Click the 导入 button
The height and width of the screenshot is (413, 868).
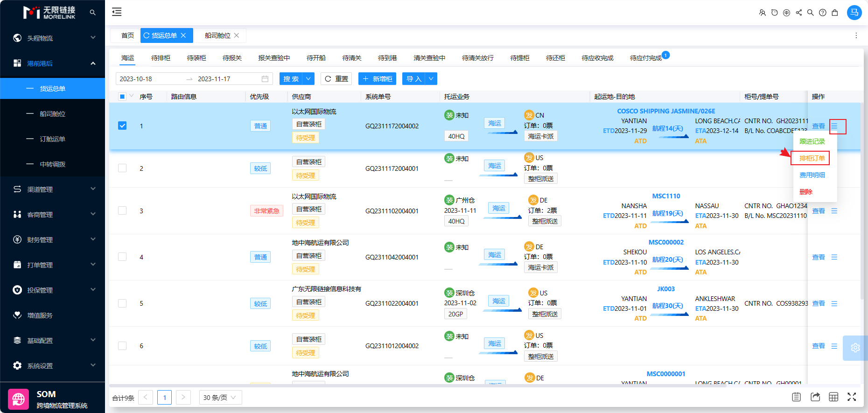(x=414, y=79)
